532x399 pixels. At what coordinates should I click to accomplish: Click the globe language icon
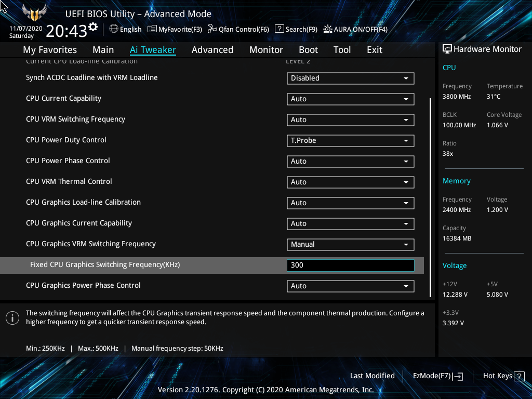[114, 29]
